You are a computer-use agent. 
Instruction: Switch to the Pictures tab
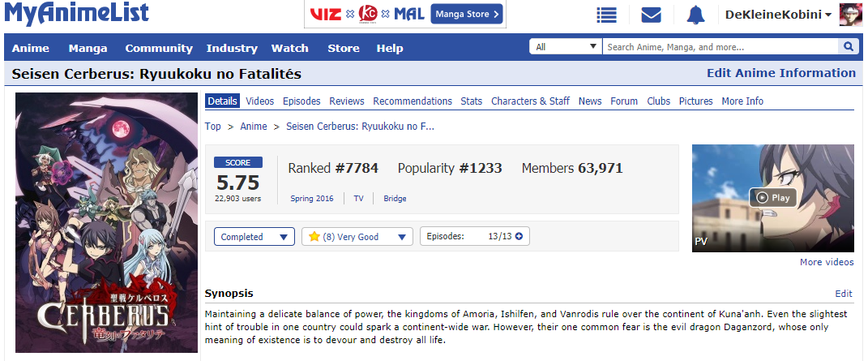(x=696, y=101)
